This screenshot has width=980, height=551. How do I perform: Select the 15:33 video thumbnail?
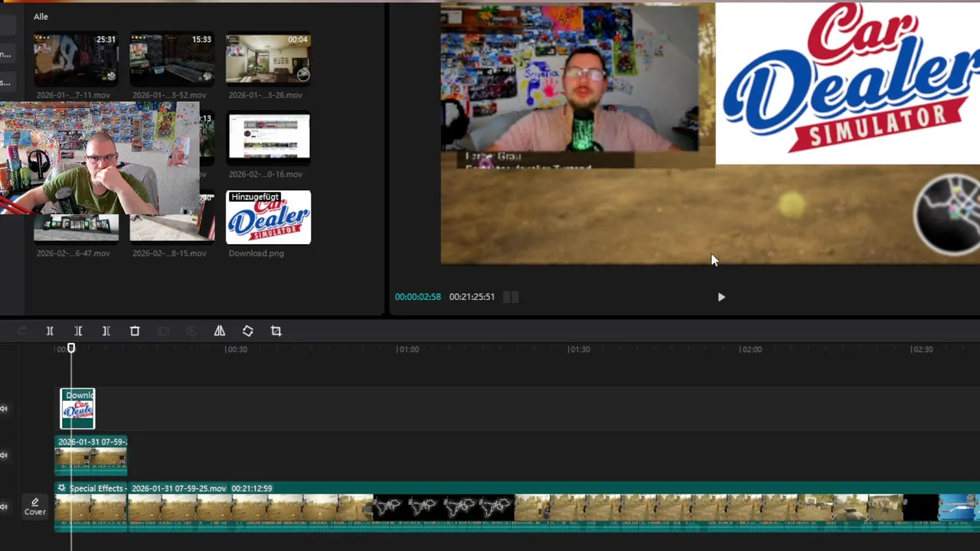click(171, 59)
